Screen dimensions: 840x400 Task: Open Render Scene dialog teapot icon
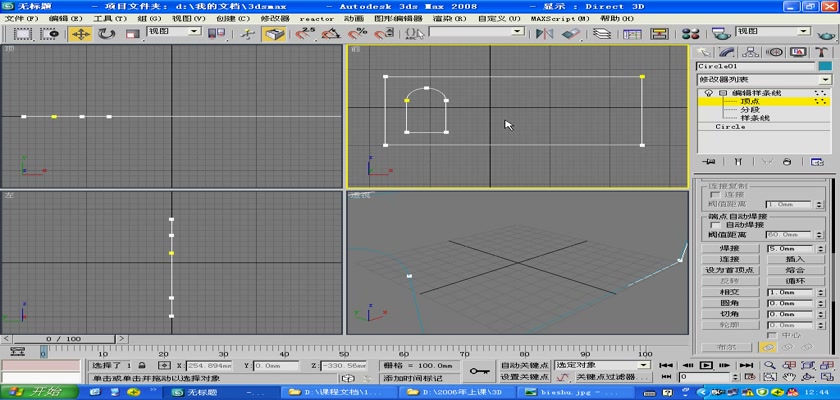pos(722,34)
